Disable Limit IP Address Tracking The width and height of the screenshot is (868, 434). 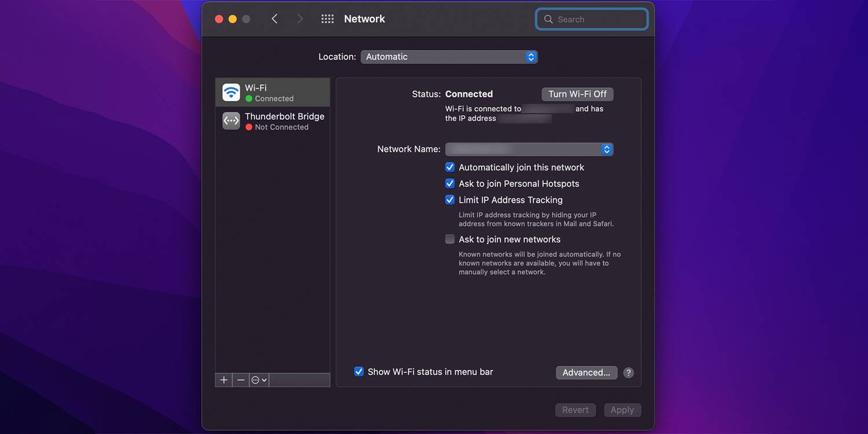click(x=450, y=200)
